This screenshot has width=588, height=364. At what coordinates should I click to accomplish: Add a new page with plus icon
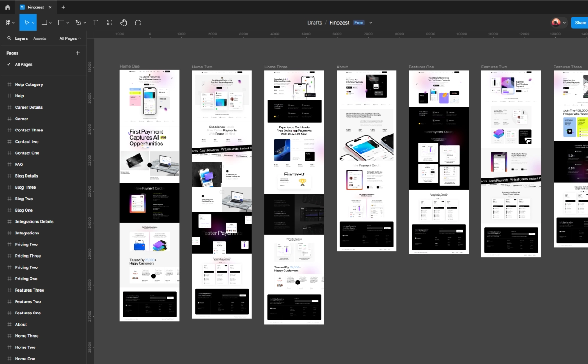click(x=78, y=53)
